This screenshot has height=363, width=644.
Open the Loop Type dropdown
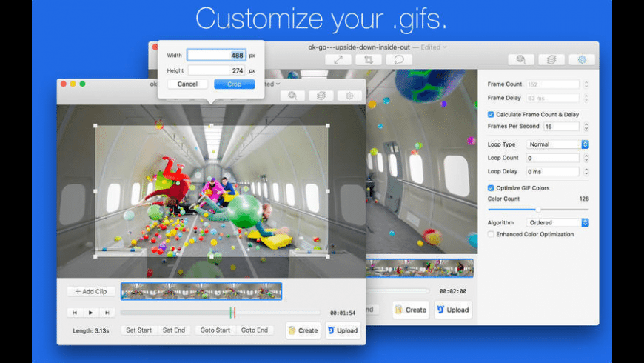click(557, 144)
